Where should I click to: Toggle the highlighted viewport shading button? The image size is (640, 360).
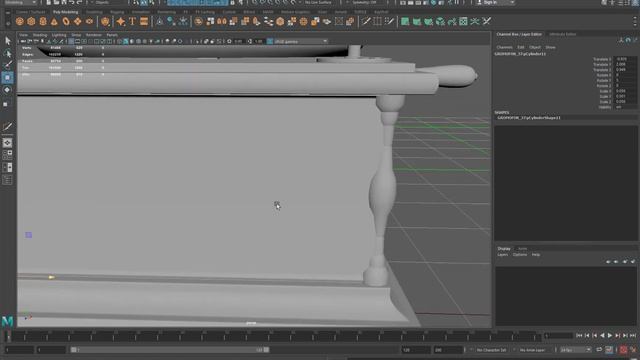click(x=125, y=41)
